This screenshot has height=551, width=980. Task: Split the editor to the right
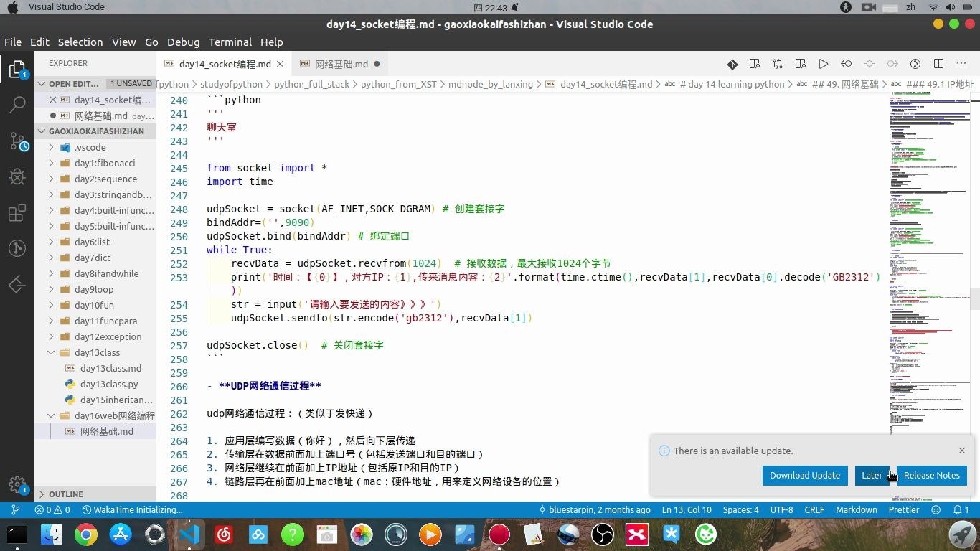click(938, 64)
